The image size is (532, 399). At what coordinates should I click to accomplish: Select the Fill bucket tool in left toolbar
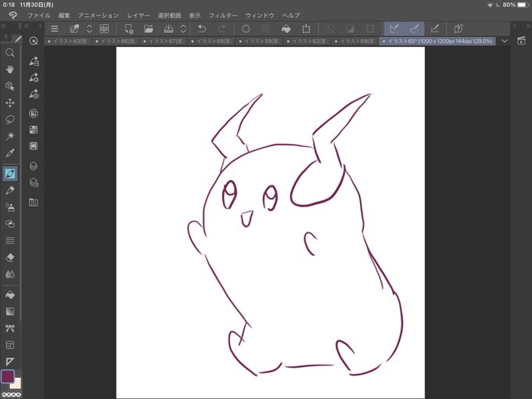(10, 295)
